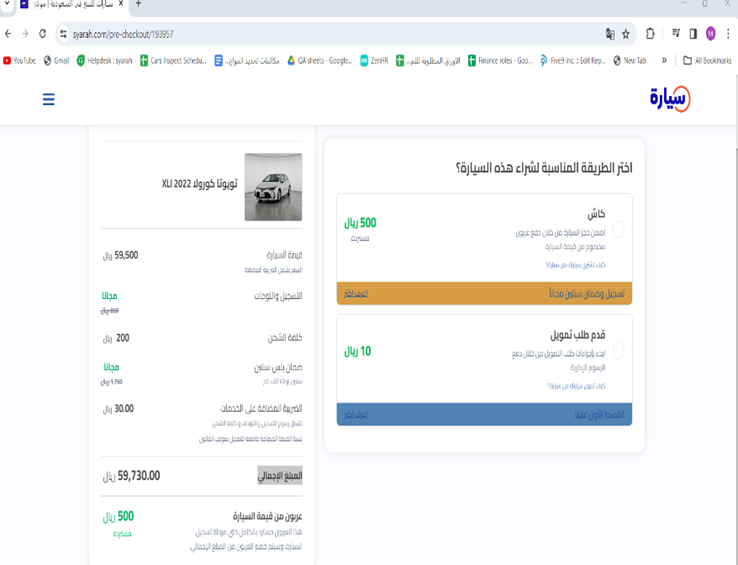Click the page heading about choosing purchase method

pyautogui.click(x=544, y=168)
